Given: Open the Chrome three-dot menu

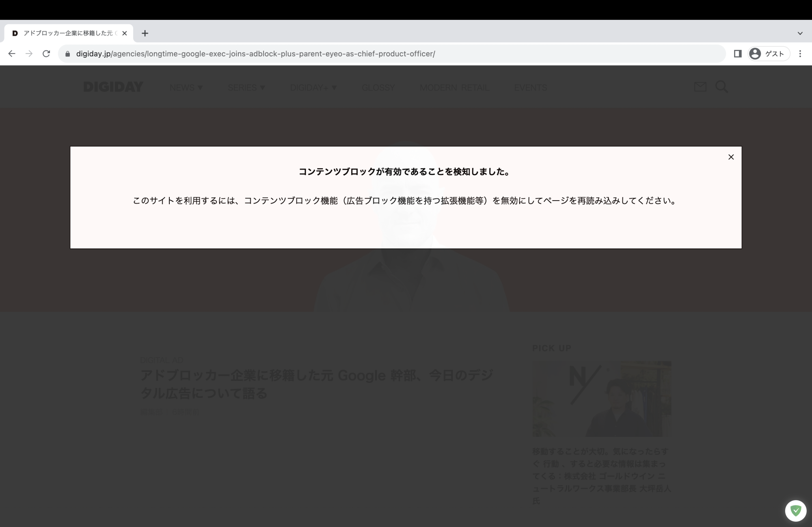Looking at the screenshot, I should [799, 53].
